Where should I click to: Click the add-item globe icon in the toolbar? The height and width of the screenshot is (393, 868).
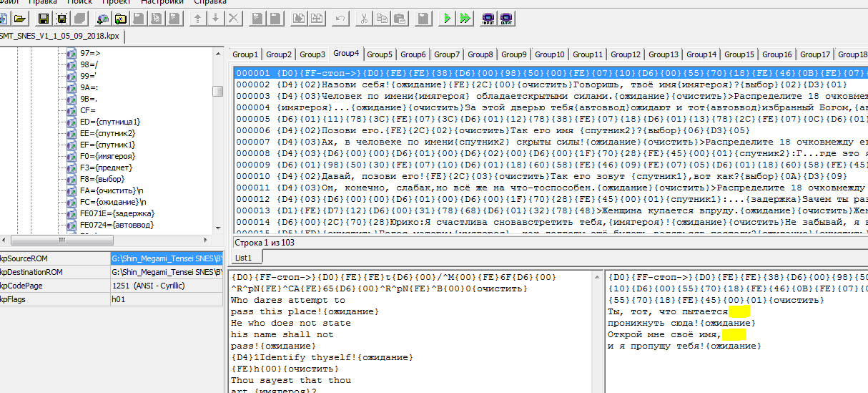coord(103,18)
